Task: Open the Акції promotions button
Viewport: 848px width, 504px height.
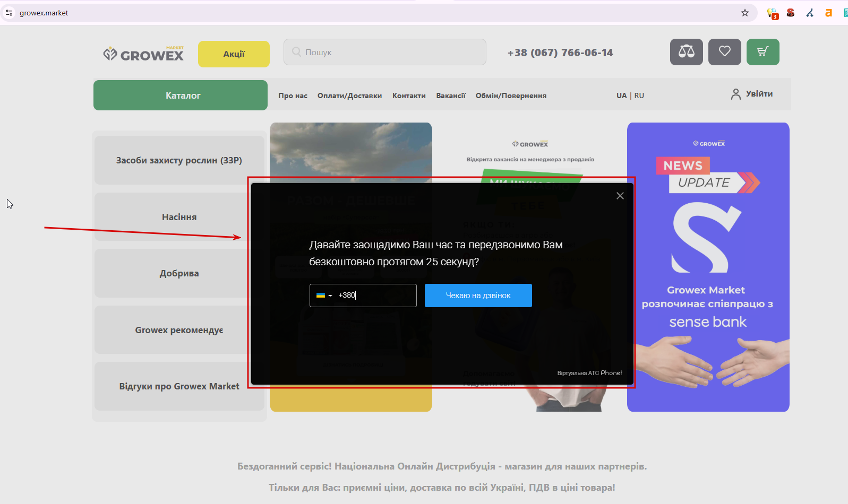Action: point(234,54)
